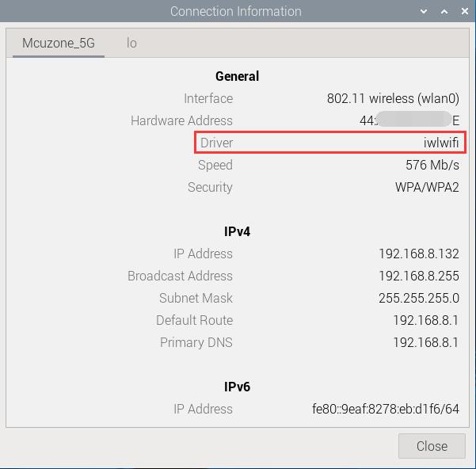This screenshot has height=469, width=476.
Task: Minimize the Connection Information window
Action: (425, 11)
